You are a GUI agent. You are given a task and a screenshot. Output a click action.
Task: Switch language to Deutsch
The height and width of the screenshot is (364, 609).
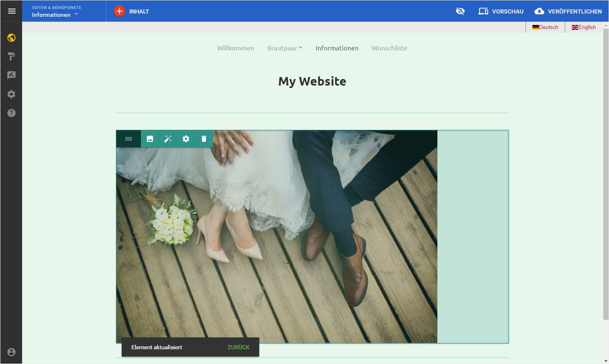[x=545, y=27]
